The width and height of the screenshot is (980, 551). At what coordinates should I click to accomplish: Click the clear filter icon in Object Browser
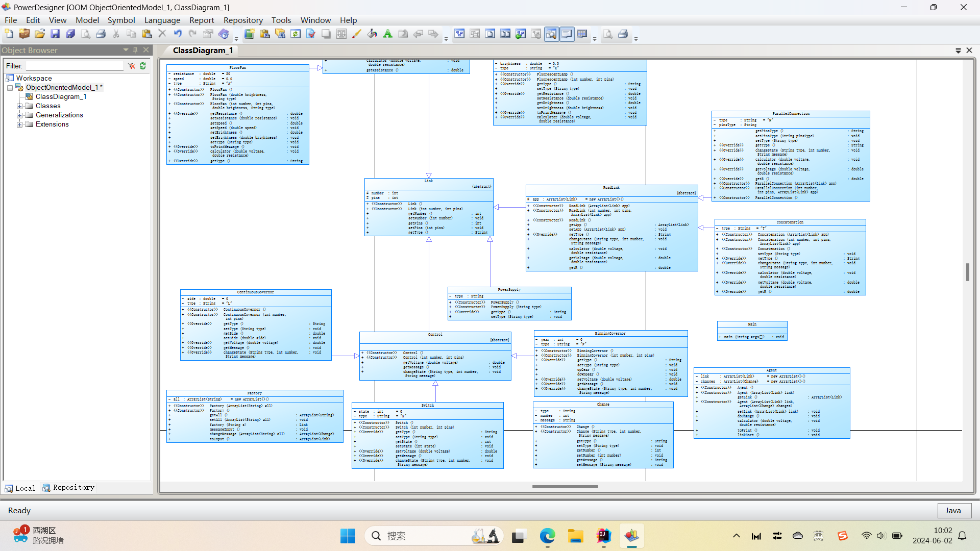coord(131,66)
